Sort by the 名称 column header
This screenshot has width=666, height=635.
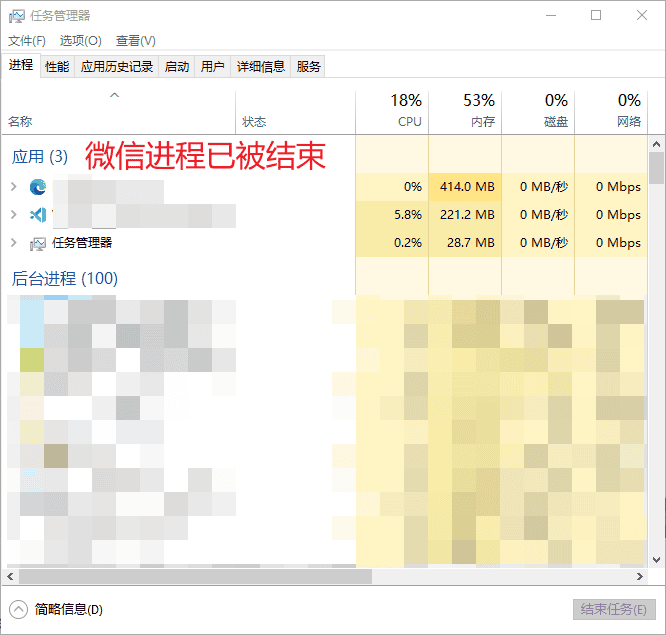[x=119, y=113]
